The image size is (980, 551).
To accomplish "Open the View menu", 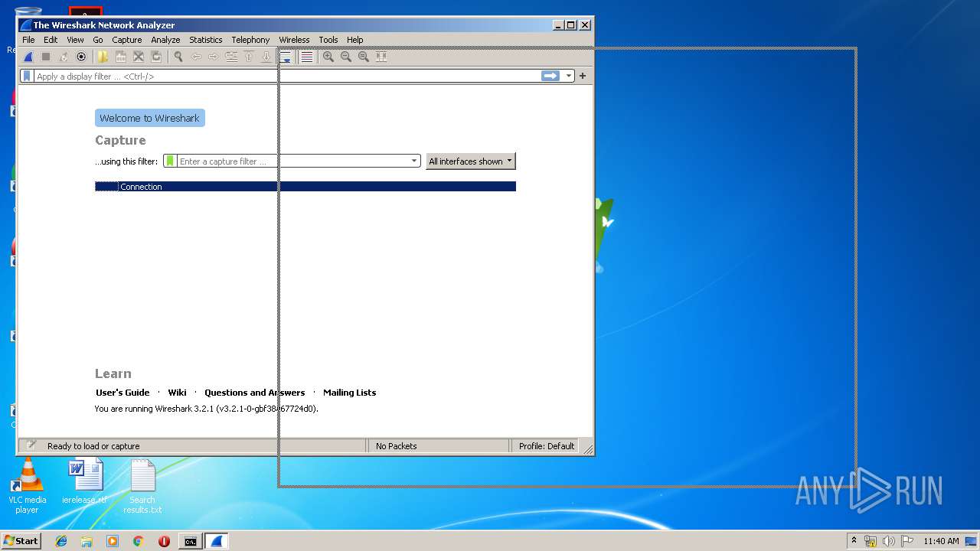I will click(x=75, y=40).
